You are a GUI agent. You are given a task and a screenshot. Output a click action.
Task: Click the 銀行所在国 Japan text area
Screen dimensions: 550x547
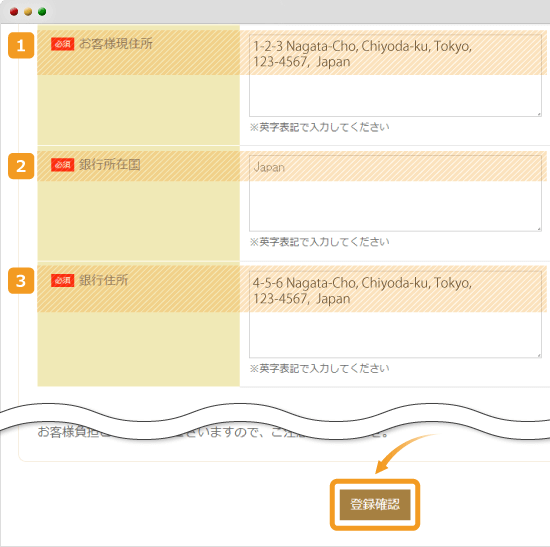tap(395, 193)
